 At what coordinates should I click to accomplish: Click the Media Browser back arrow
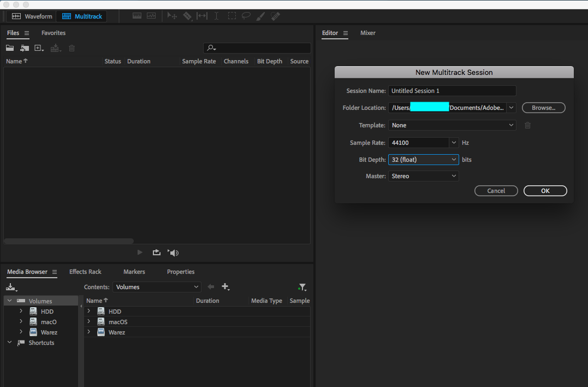211,287
